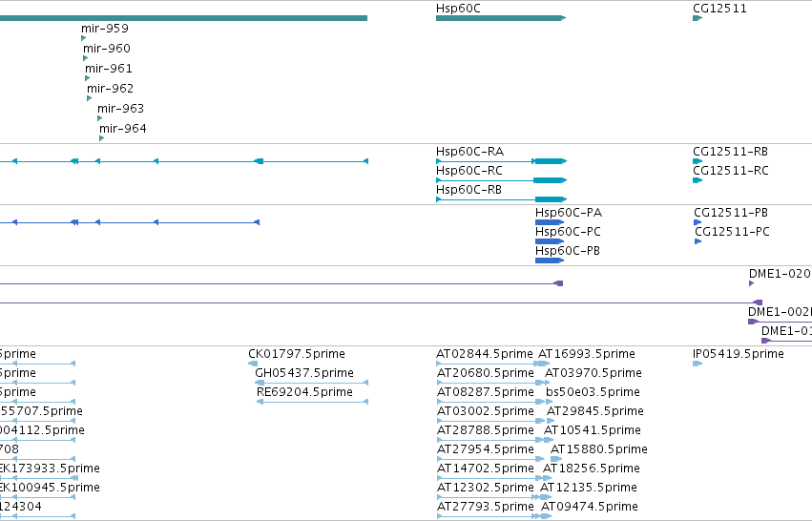Image resolution: width=812 pixels, height=521 pixels.
Task: Click the bs50e03.5prime EST label
Action: click(x=593, y=392)
